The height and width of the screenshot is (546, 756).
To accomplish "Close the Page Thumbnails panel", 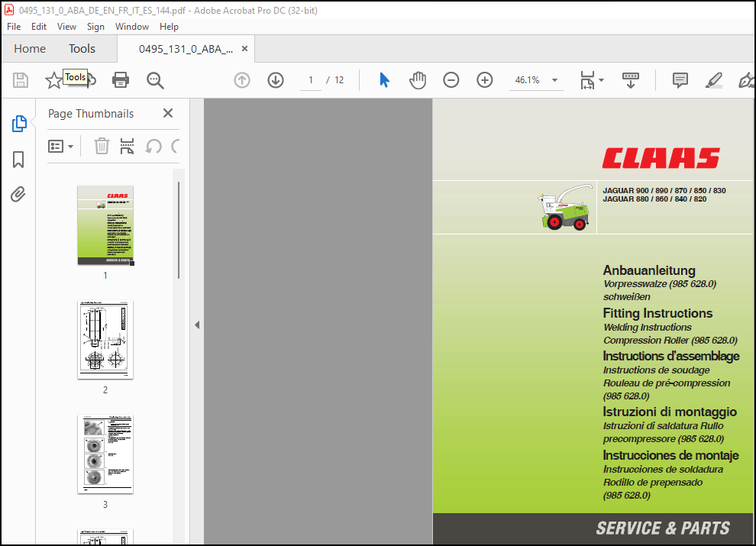I will (x=168, y=113).
